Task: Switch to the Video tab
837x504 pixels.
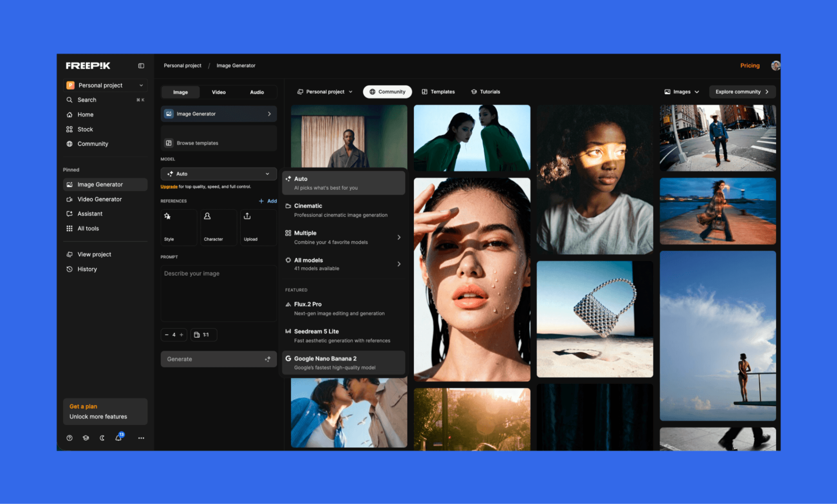Action: [x=219, y=92]
